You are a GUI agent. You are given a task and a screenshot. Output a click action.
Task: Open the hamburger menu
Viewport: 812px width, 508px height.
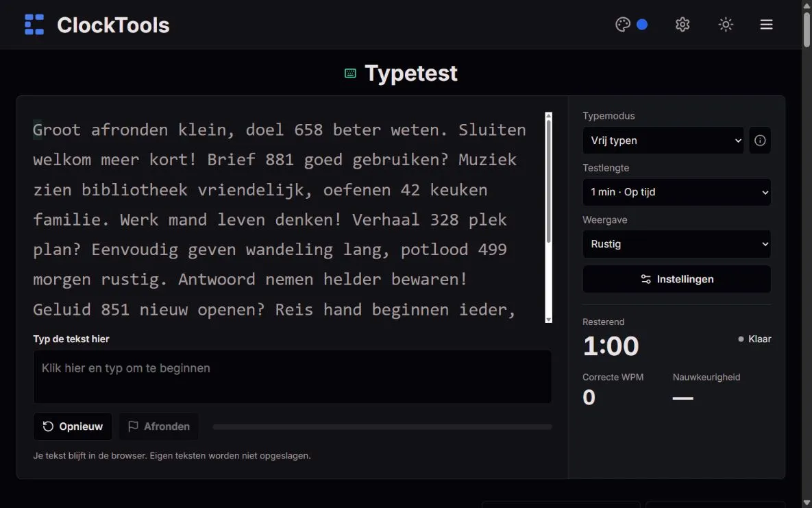(766, 25)
